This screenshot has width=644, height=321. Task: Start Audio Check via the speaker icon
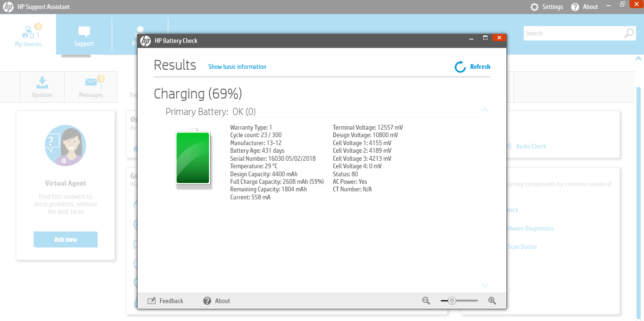(508, 146)
